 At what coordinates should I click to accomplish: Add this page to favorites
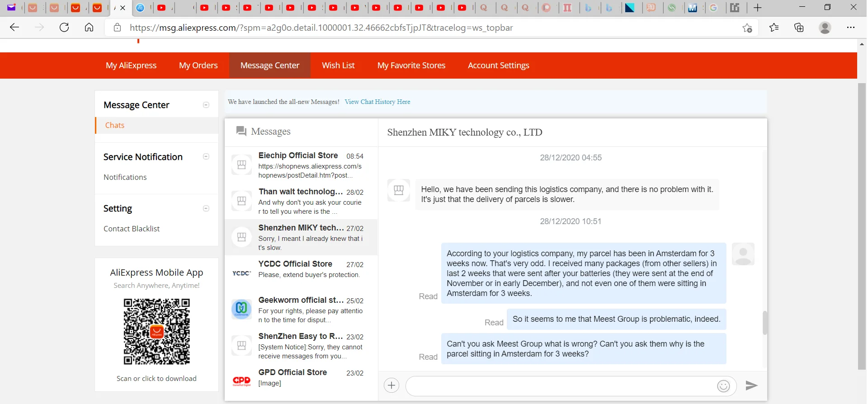[x=747, y=28]
